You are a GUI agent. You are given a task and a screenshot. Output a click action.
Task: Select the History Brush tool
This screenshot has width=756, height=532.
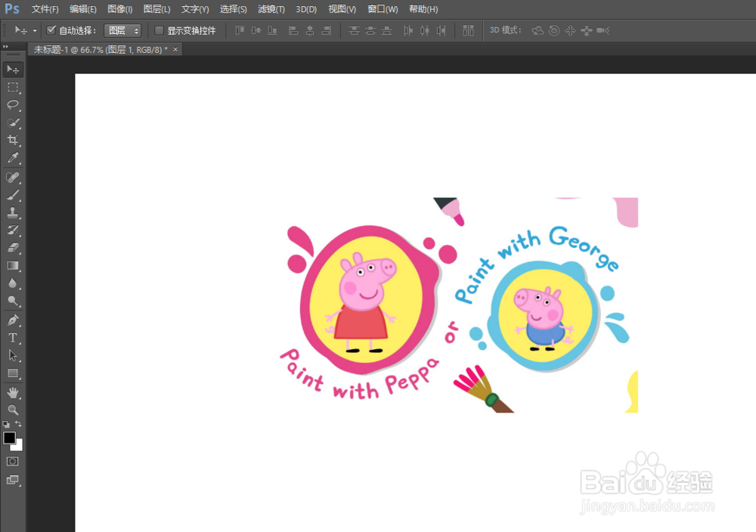[13, 230]
